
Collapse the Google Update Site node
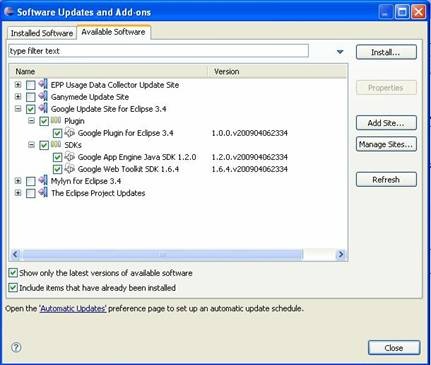[18, 109]
